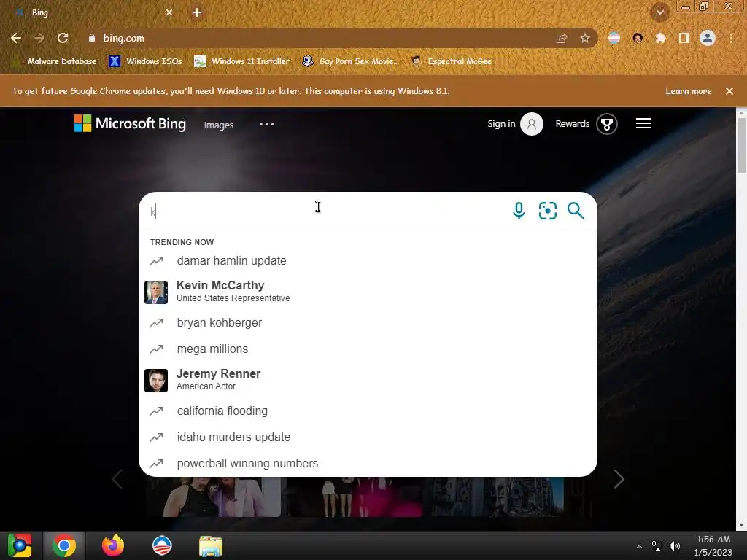Open the extensions puzzle icon

pyautogui.click(x=660, y=38)
